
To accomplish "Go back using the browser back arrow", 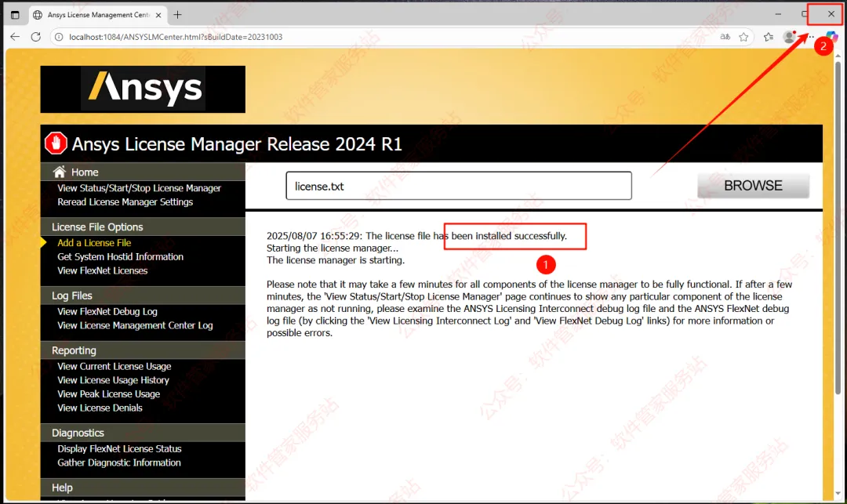I will [15, 37].
